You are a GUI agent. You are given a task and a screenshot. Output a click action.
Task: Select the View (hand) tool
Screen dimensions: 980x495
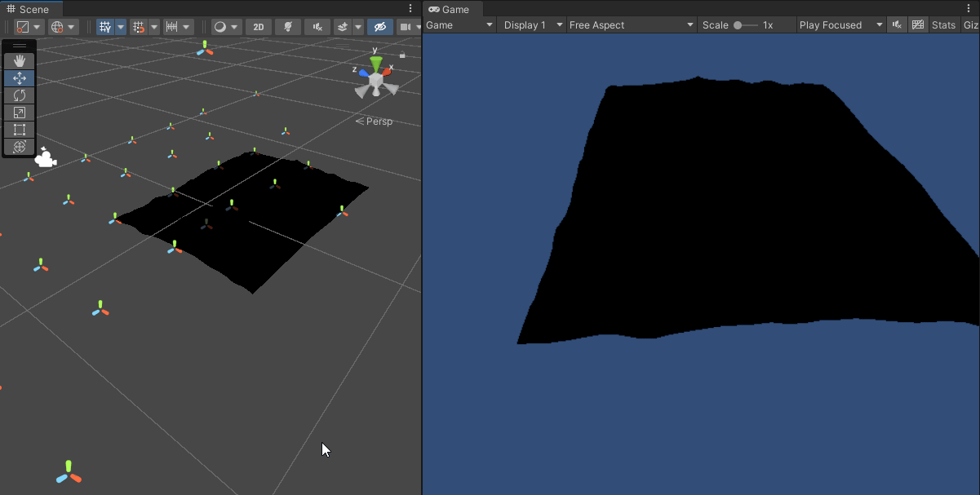19,59
